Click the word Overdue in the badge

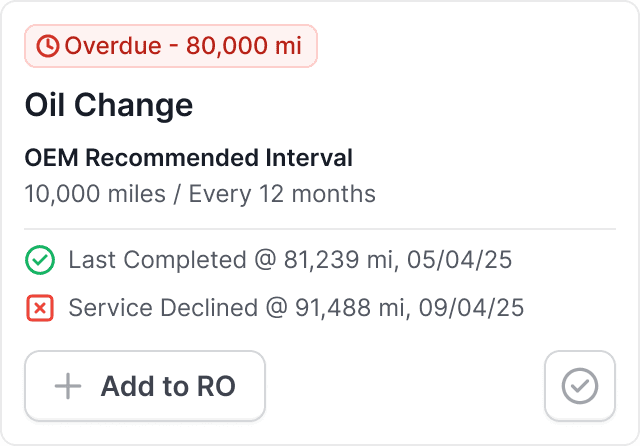(109, 46)
